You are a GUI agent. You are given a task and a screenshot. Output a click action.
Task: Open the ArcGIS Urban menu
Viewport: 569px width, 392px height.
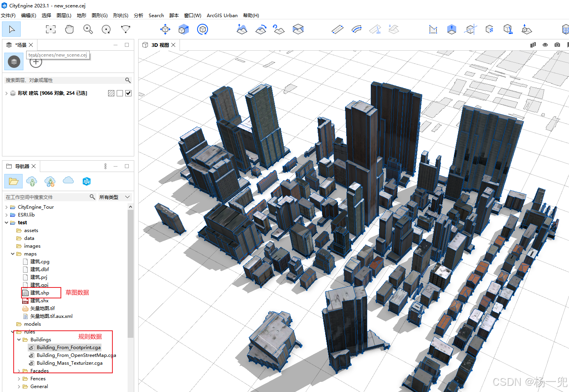click(x=222, y=16)
